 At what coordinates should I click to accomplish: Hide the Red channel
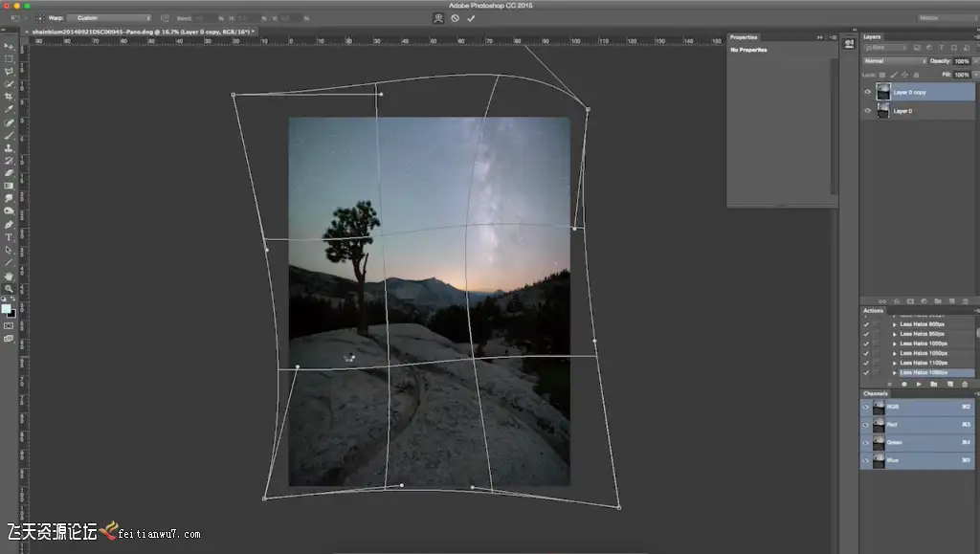click(865, 425)
